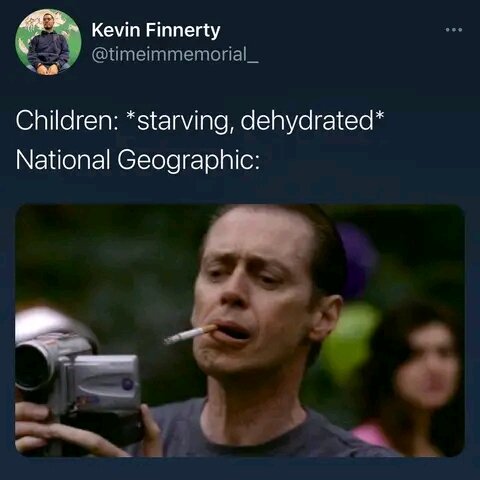Viewport: 480px width, 480px height.
Task: Click the cigarette in the man's mouth
Action: pos(190,334)
